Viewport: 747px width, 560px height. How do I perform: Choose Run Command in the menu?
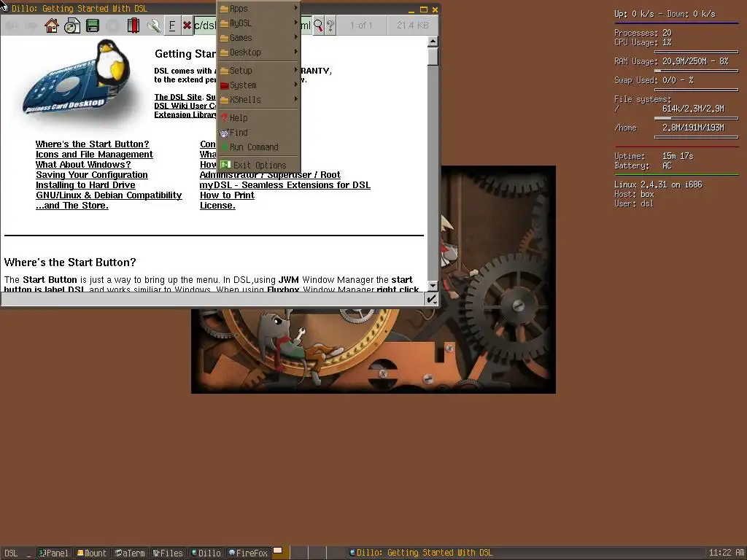click(259, 147)
